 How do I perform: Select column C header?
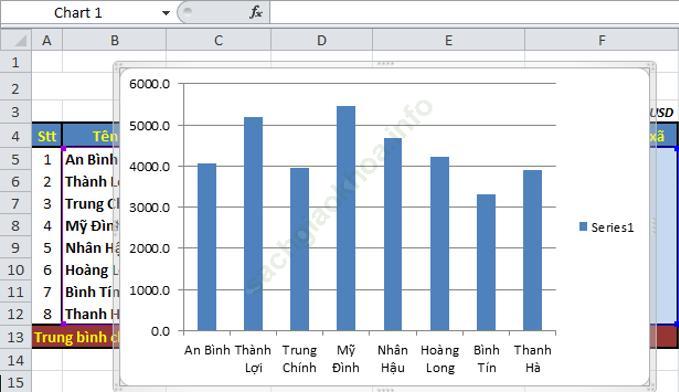[x=218, y=40]
